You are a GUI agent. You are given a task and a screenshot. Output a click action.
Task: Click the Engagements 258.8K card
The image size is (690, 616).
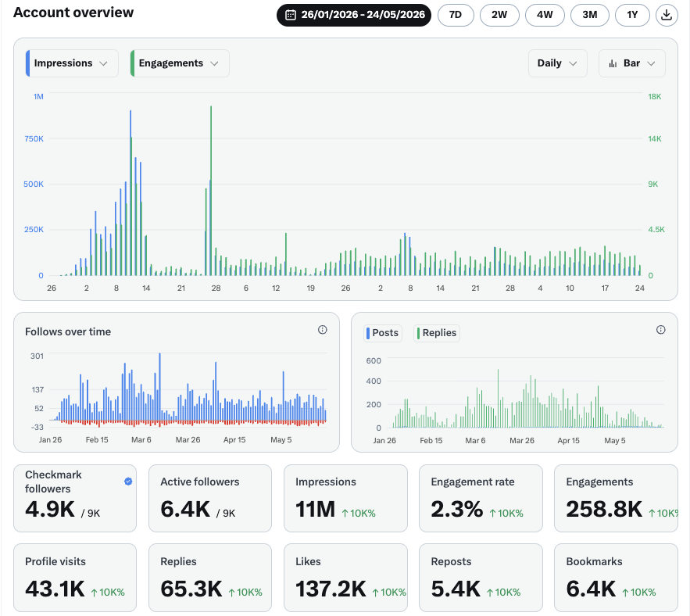[616, 498]
